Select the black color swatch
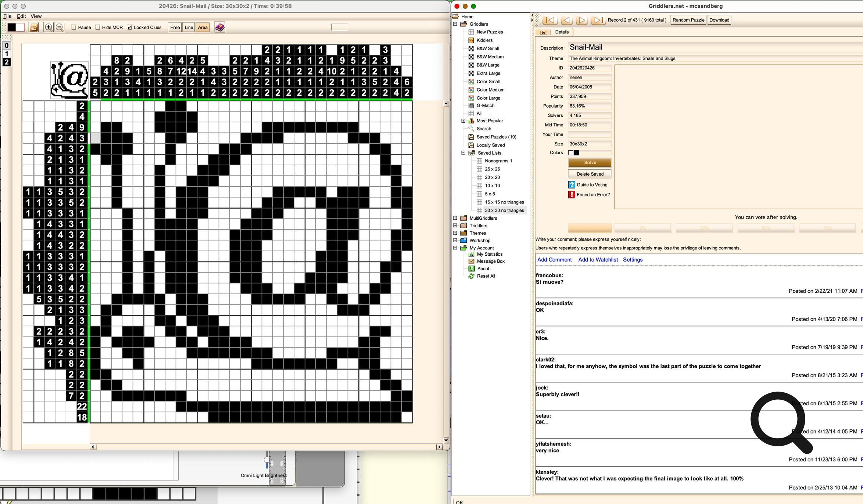The width and height of the screenshot is (863, 504). pos(12,27)
